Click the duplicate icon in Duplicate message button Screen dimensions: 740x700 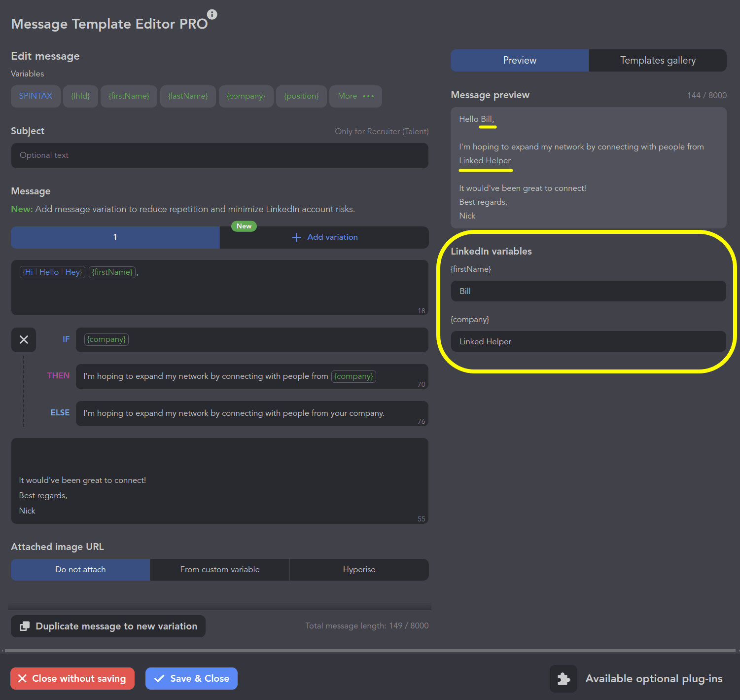click(25, 626)
